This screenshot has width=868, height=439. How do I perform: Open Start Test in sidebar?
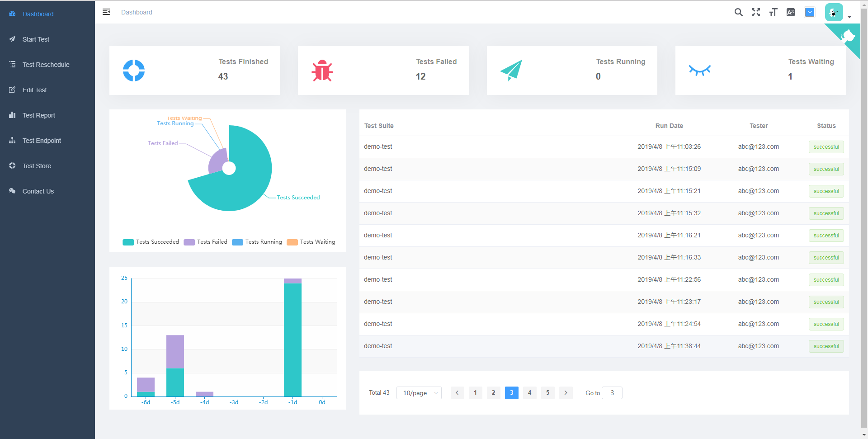[x=47, y=39]
